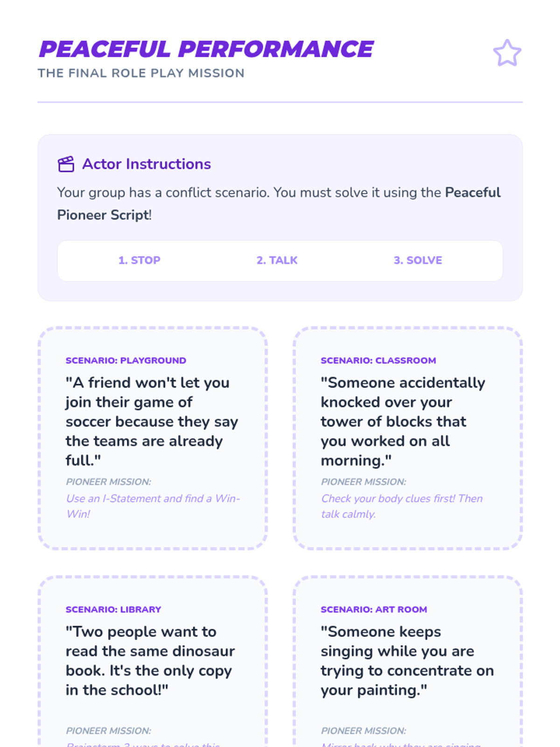Click the star favorite icon
This screenshot has height=747, width=560.
(507, 53)
